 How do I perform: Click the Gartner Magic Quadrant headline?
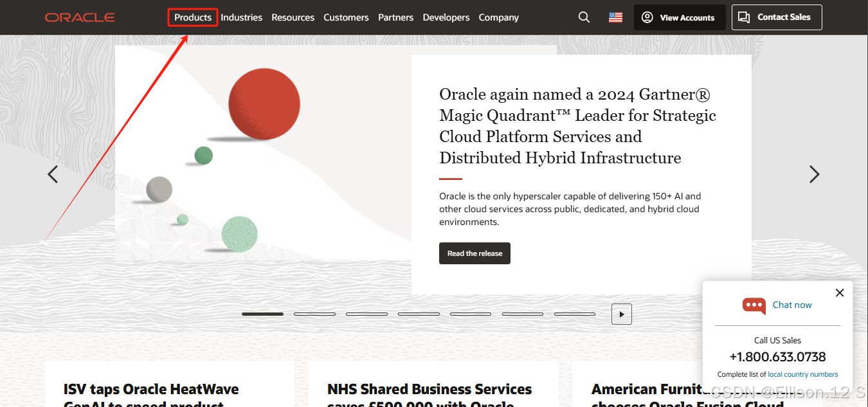pyautogui.click(x=577, y=126)
